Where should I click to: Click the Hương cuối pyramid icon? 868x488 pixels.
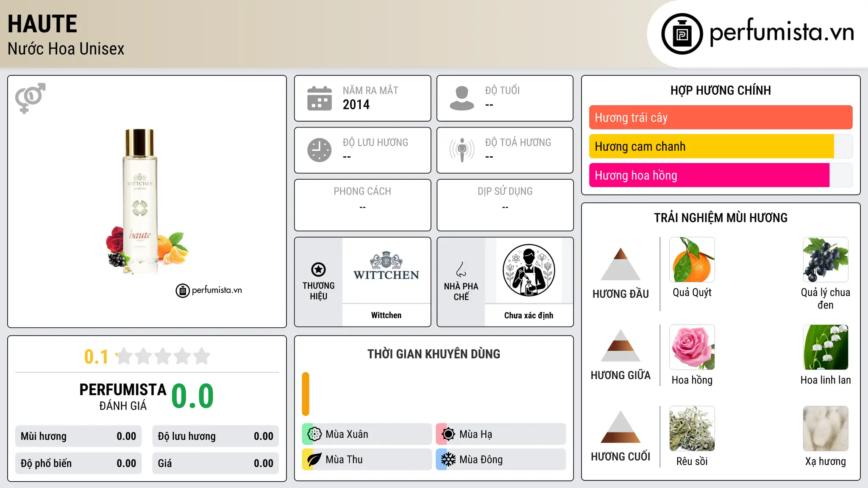coord(620,427)
